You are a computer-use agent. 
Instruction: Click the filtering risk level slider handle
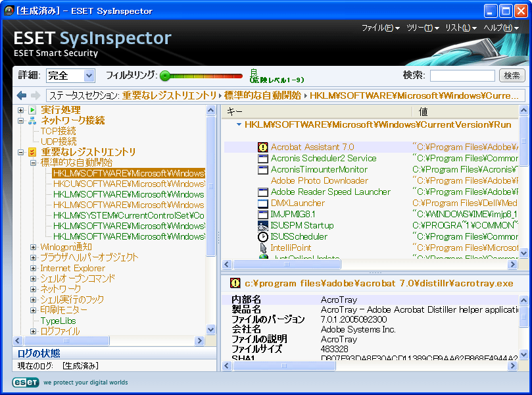point(165,76)
